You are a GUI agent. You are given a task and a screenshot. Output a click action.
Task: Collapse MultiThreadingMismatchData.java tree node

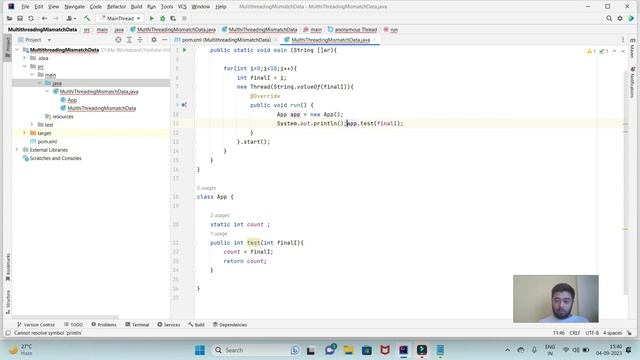(47, 91)
